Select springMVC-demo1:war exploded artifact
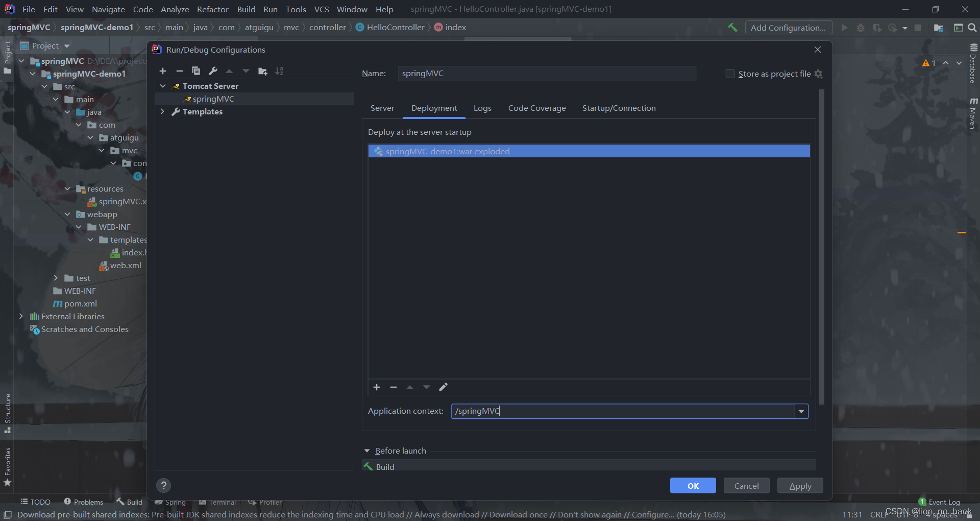 589,151
